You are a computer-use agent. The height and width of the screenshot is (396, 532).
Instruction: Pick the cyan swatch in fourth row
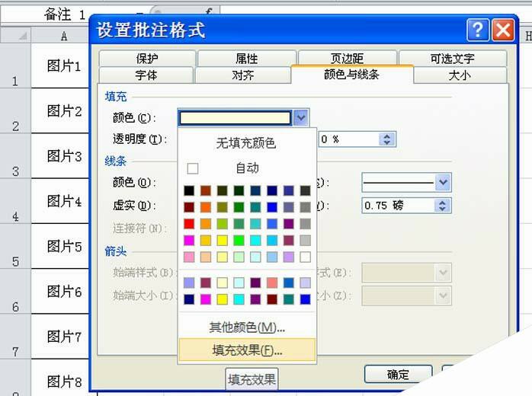255,241
